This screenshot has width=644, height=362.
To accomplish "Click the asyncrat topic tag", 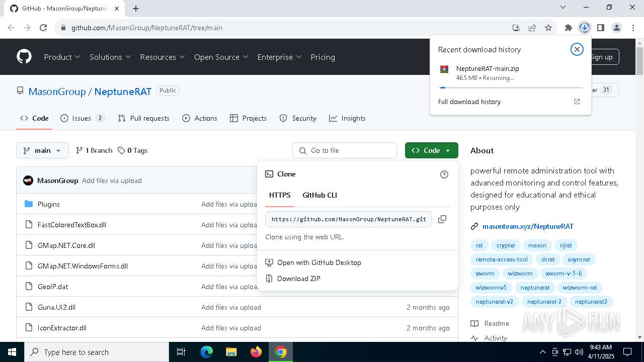I will pos(579,259).
